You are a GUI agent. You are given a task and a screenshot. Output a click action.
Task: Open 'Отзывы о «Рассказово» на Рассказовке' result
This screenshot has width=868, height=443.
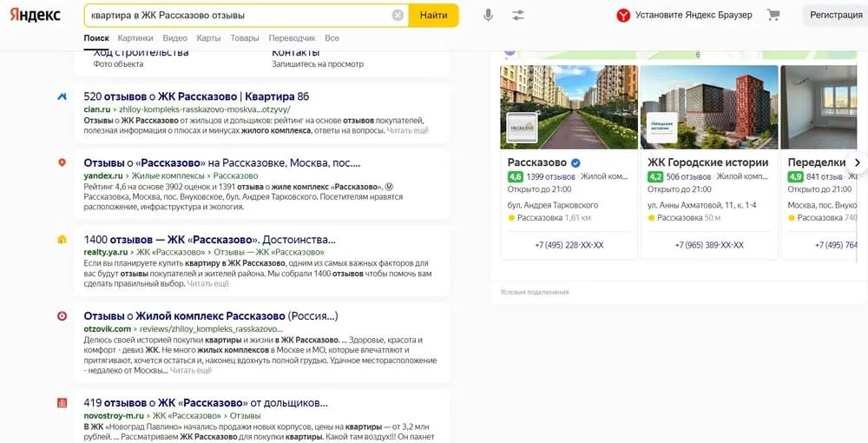(222, 163)
